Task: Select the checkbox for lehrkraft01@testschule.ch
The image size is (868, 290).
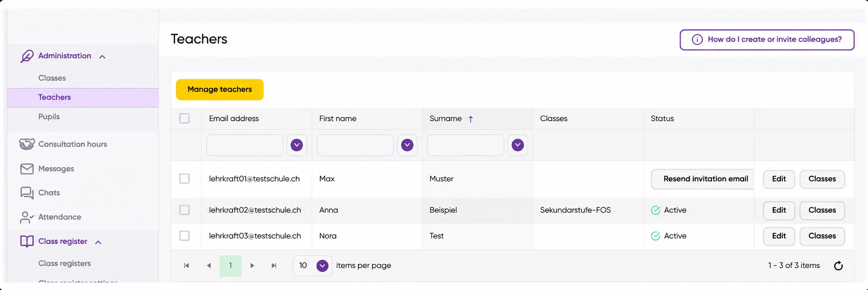Action: coord(184,178)
